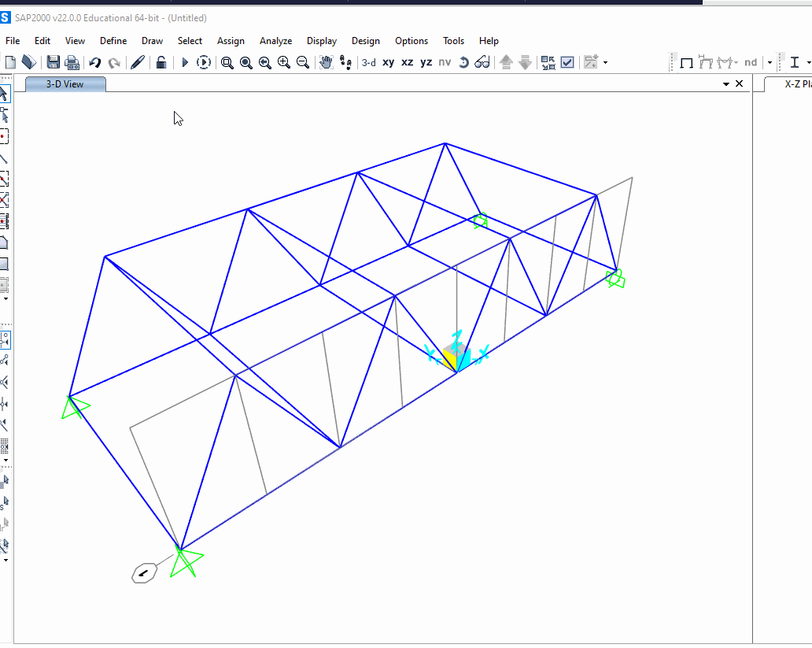Click the Run Analysis play icon
This screenshot has width=812, height=648.
[x=185, y=62]
